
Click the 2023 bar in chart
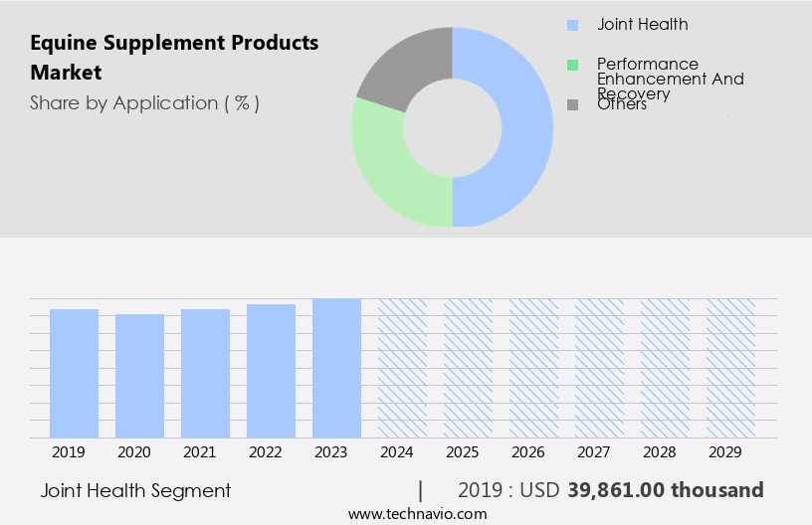pos(336,368)
